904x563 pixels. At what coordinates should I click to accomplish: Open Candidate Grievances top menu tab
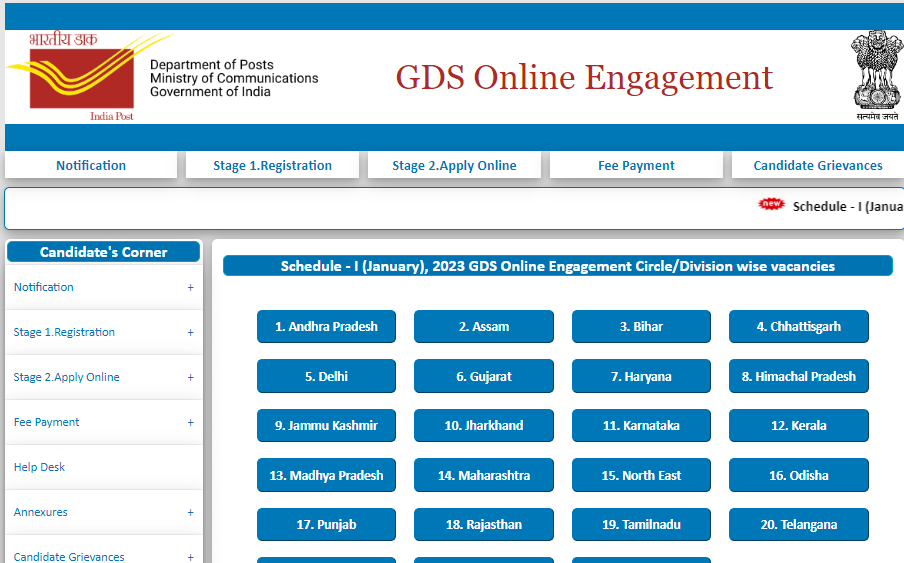pos(818,165)
